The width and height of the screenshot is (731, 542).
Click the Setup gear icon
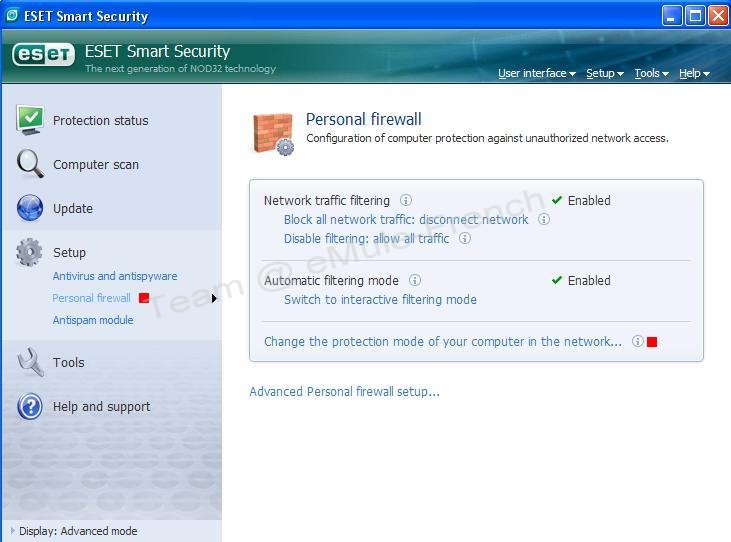coord(29,252)
